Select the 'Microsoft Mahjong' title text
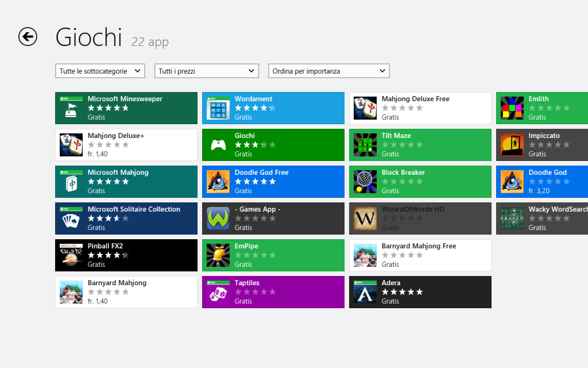Image resolution: width=588 pixels, height=368 pixels. tap(118, 172)
